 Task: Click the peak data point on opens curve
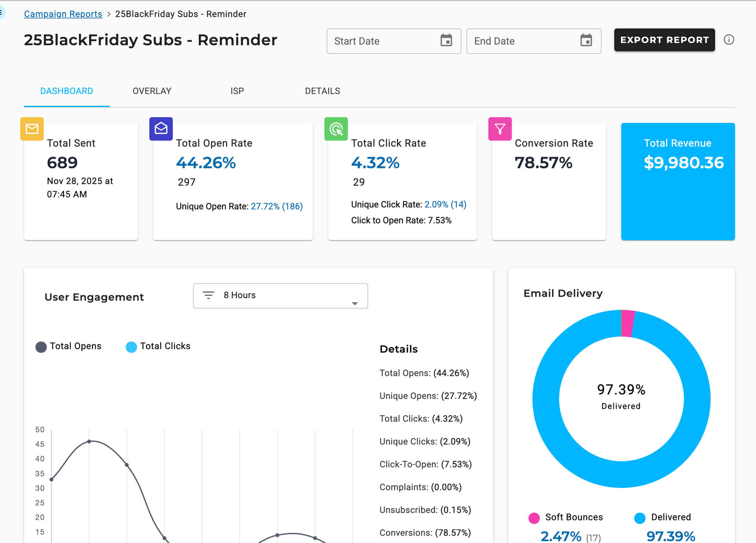coord(89,441)
